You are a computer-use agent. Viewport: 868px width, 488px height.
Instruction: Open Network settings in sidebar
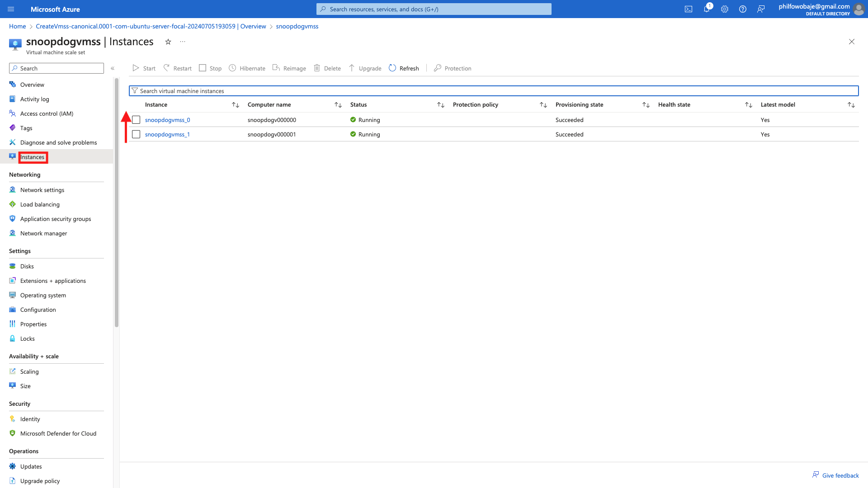pyautogui.click(x=42, y=190)
